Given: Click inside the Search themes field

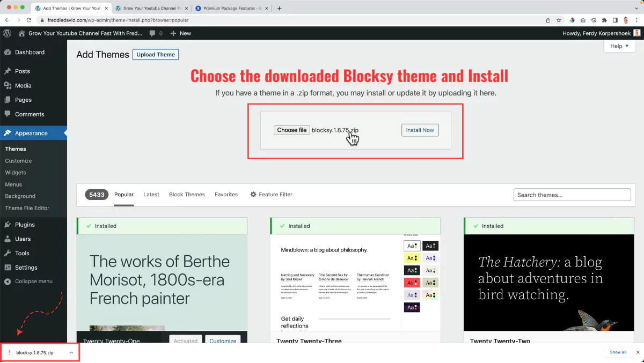Looking at the screenshot, I should (572, 195).
